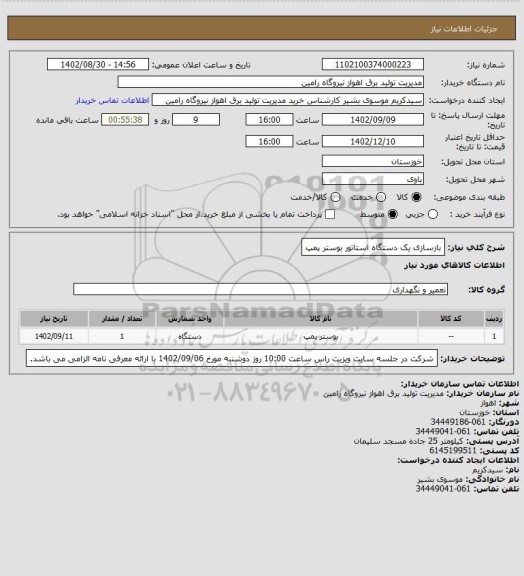Click the fax number 34449186-061
The image size is (524, 576).
click(x=458, y=422)
